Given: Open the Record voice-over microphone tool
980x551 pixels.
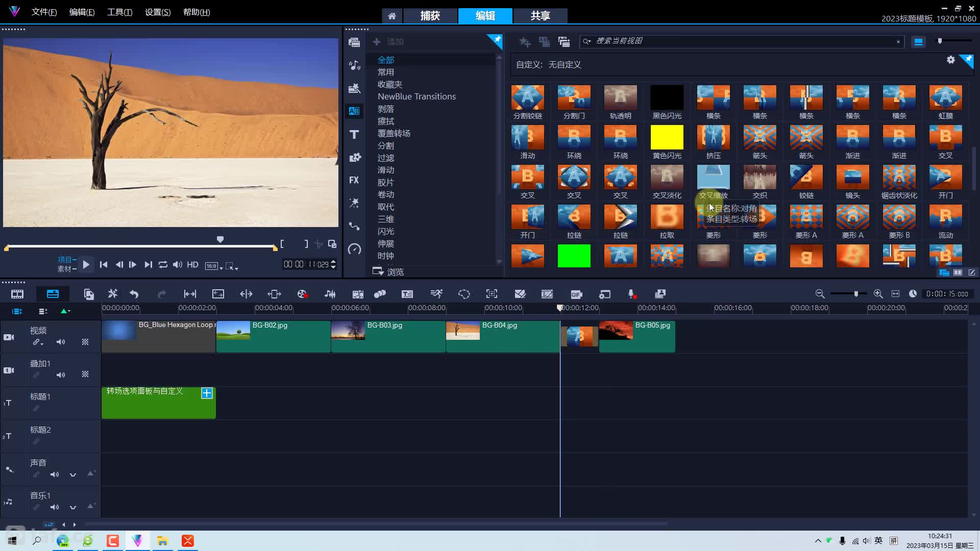Looking at the screenshot, I should pyautogui.click(x=632, y=294).
